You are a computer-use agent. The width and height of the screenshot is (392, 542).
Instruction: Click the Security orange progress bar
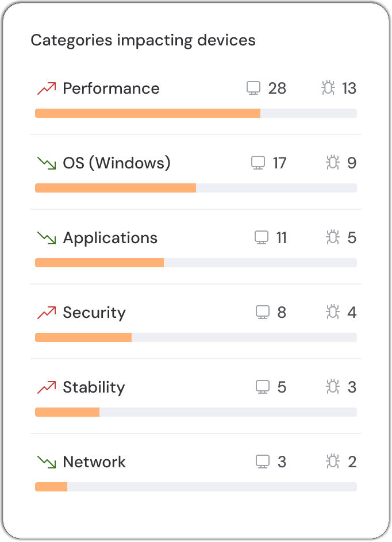tap(83, 337)
